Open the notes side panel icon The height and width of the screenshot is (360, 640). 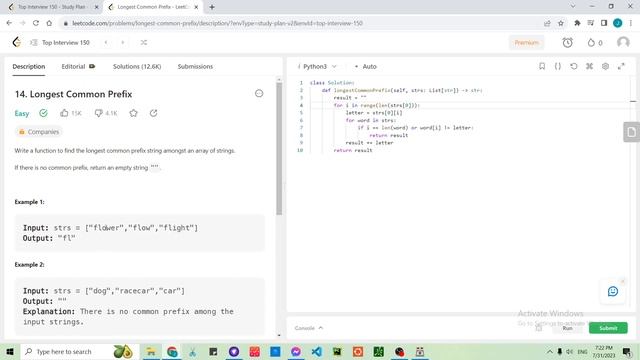(631, 132)
